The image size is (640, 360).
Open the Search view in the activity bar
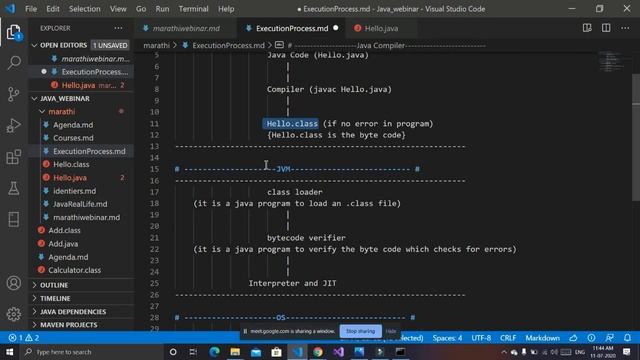click(x=13, y=63)
